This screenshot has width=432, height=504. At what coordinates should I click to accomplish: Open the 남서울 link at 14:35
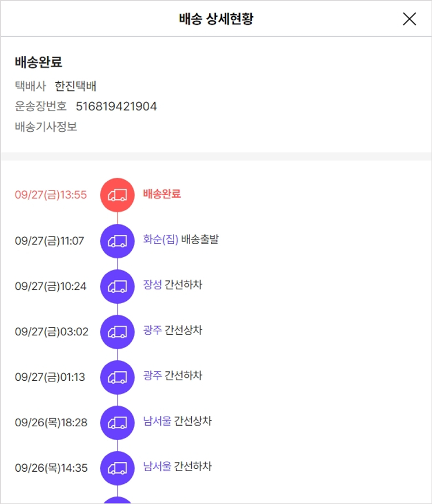[157, 467]
